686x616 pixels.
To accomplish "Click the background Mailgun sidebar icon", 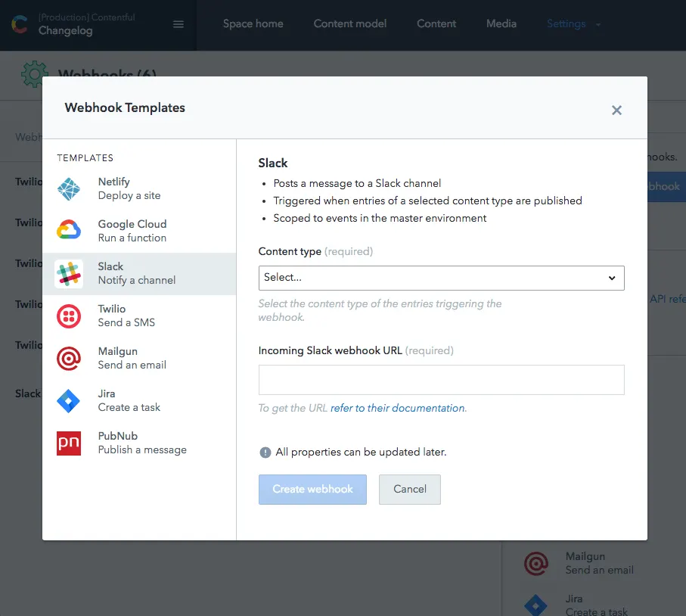I will pyautogui.click(x=536, y=564).
